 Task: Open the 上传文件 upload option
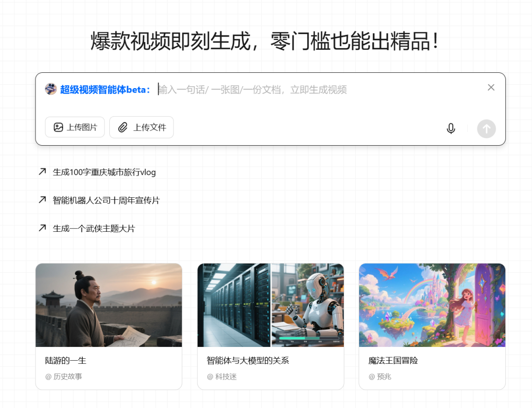click(141, 127)
